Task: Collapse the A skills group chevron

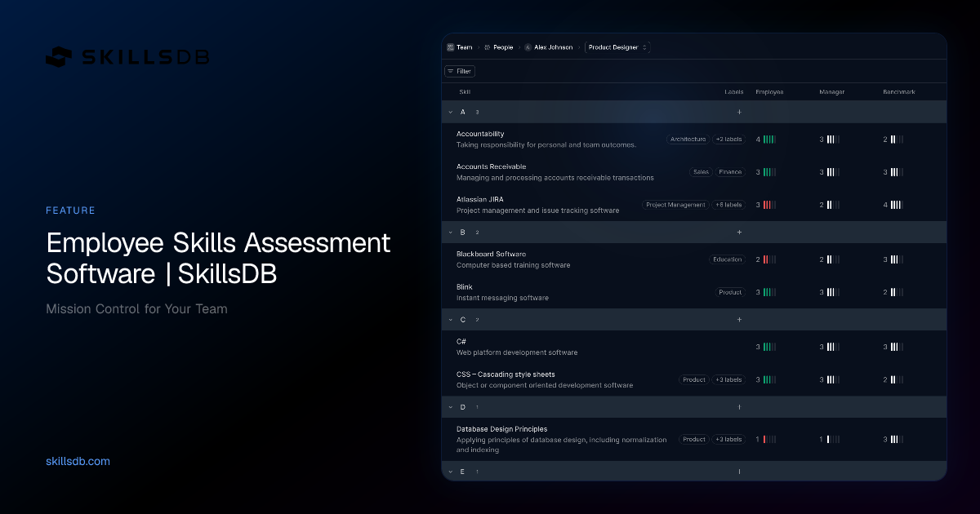Action: click(450, 112)
